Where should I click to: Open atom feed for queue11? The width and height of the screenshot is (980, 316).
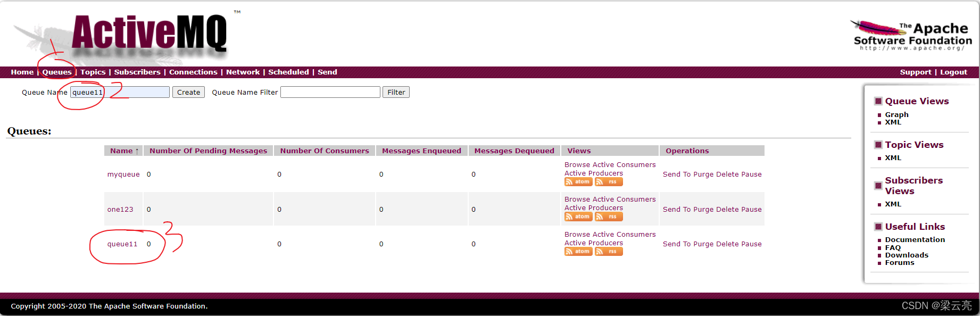pyautogui.click(x=578, y=252)
